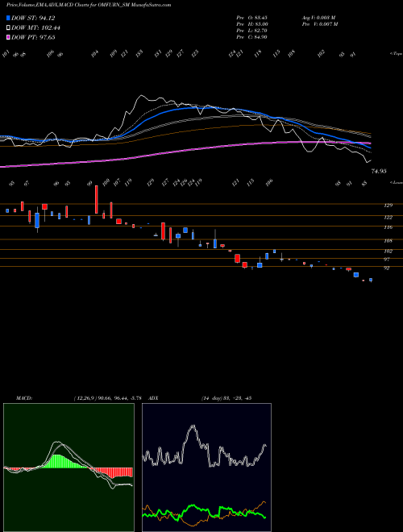Click the ADX (14 day) values text
The height and width of the screenshot is (532, 403).
[226, 398]
